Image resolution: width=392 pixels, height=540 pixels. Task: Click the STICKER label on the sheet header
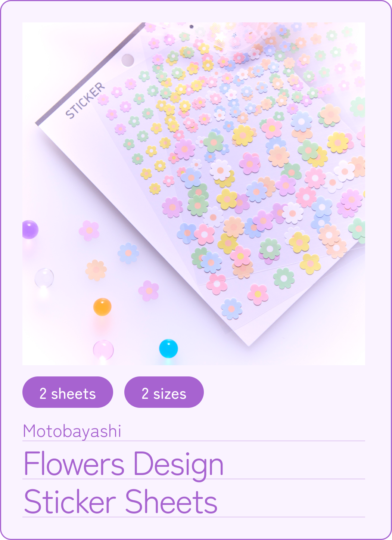85,100
